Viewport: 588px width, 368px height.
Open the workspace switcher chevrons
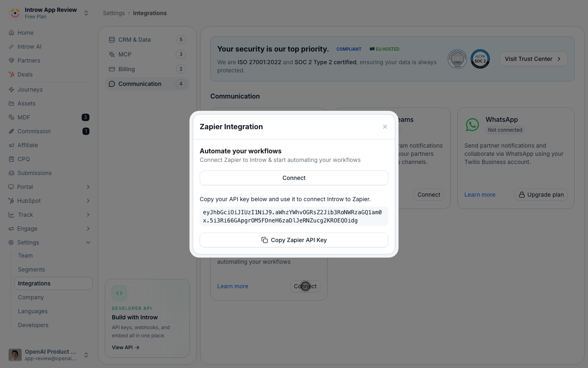pos(86,13)
